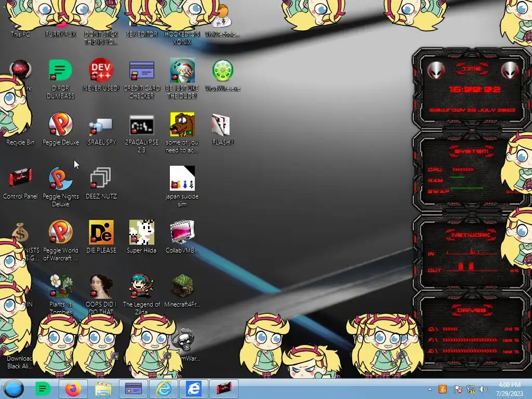Image resolution: width=532 pixels, height=399 pixels.
Task: Open the Control Panel desktop icon
Action: click(20, 178)
